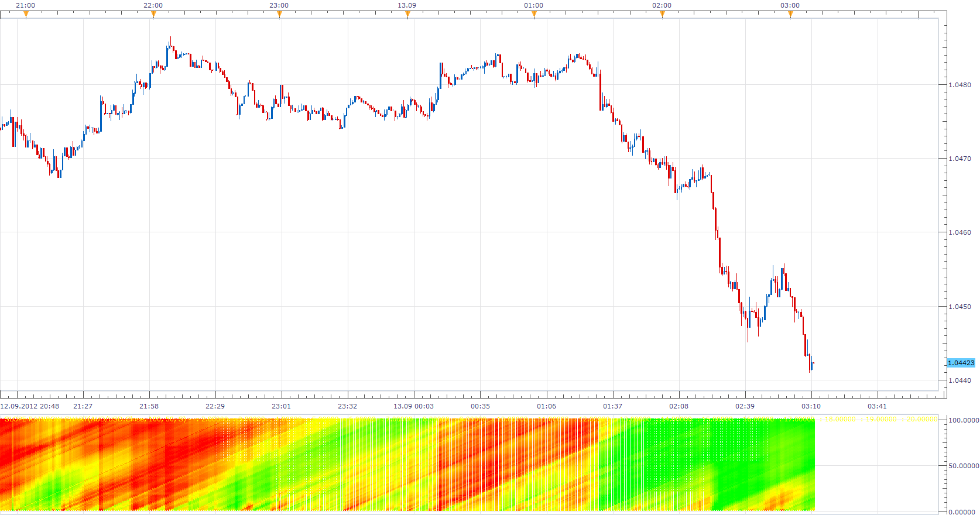Click the 03:41 bottom time label
Image resolution: width=980 pixels, height=515 pixels.
tap(877, 406)
